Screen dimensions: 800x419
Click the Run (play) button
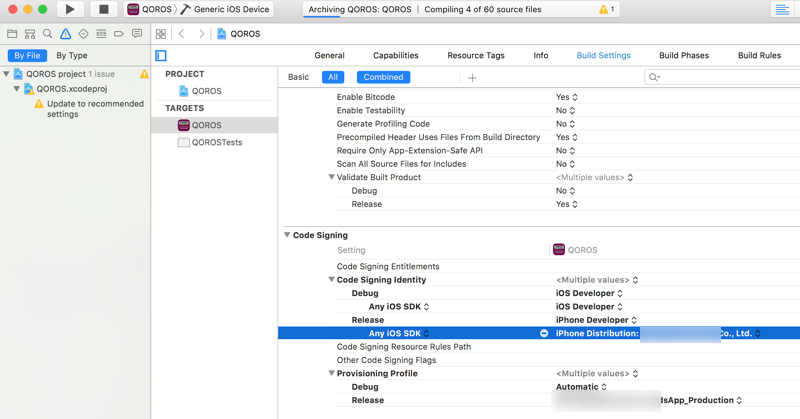coord(70,10)
